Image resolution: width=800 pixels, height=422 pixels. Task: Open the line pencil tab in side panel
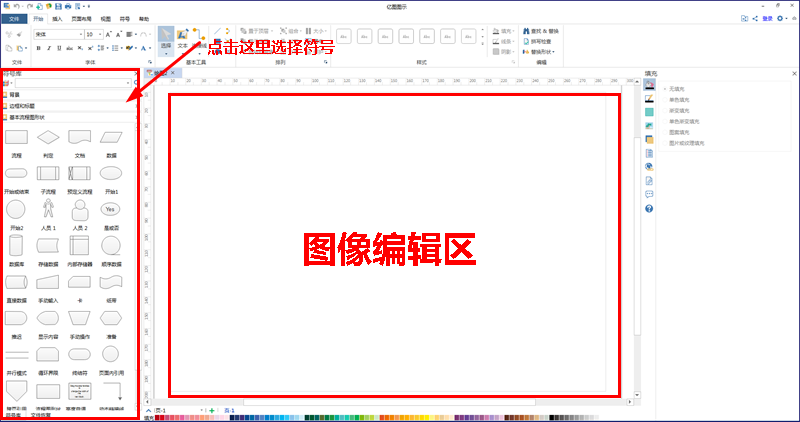(649, 98)
